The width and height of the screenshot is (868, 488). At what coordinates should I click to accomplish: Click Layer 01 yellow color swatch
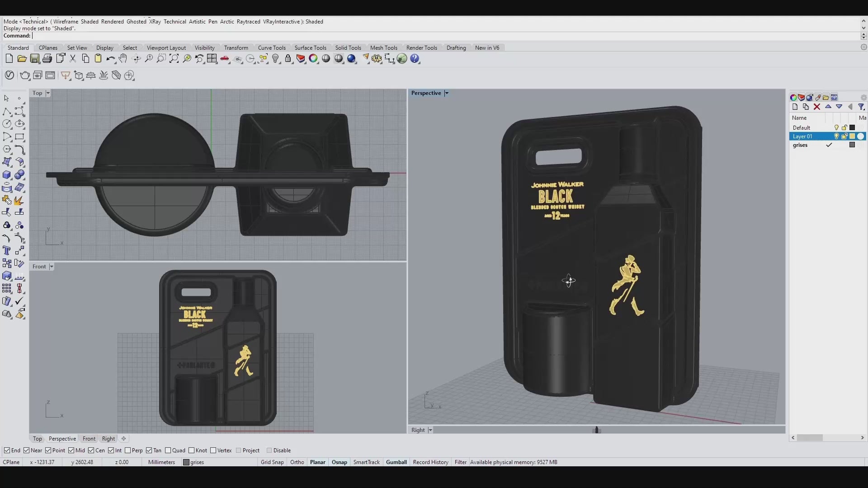pyautogui.click(x=852, y=136)
